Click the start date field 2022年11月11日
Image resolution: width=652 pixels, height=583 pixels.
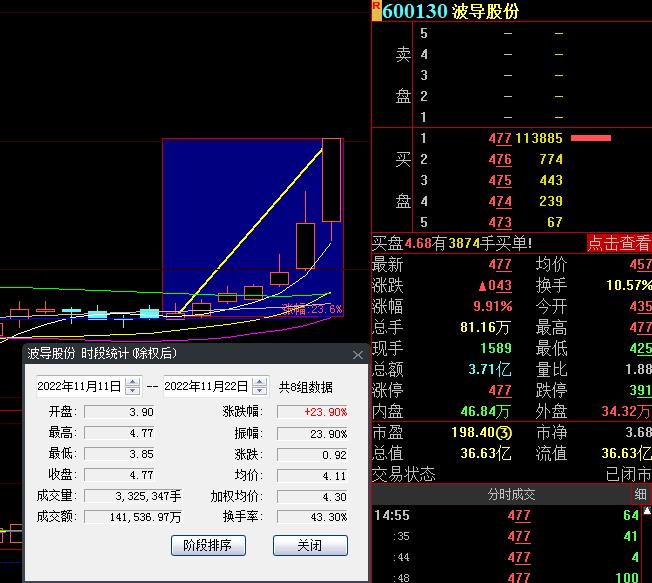(x=79, y=386)
